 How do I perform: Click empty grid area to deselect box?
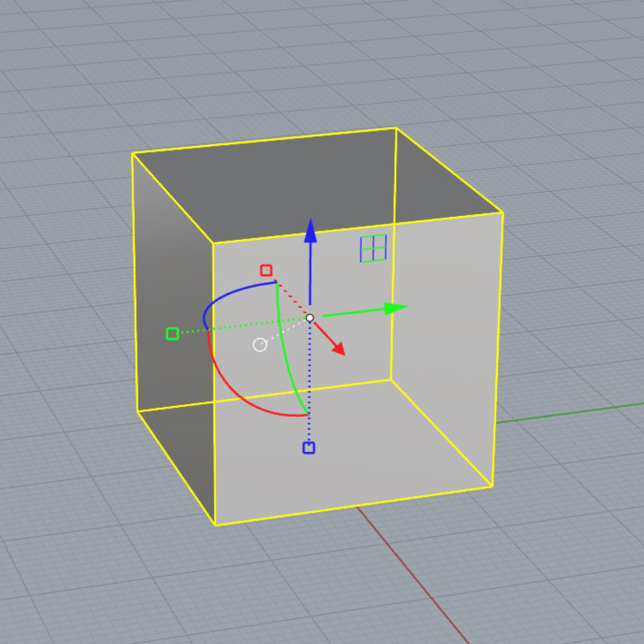(x=92, y=552)
